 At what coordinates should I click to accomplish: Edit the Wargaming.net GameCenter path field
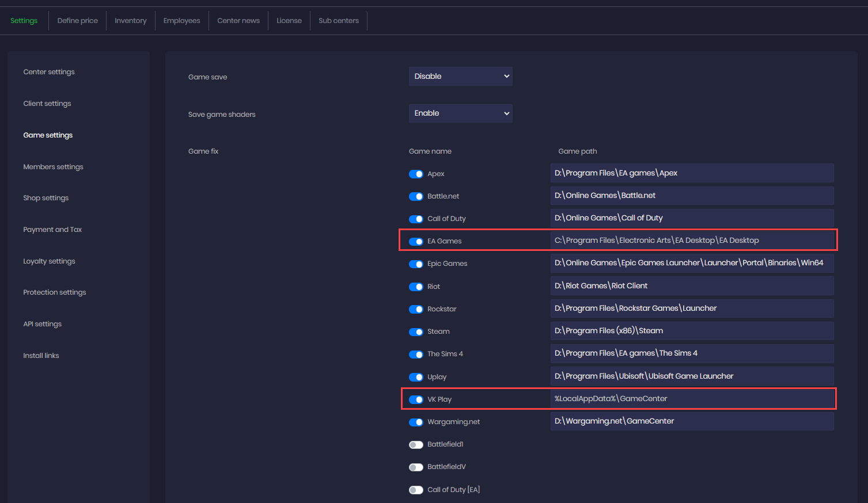pyautogui.click(x=692, y=421)
